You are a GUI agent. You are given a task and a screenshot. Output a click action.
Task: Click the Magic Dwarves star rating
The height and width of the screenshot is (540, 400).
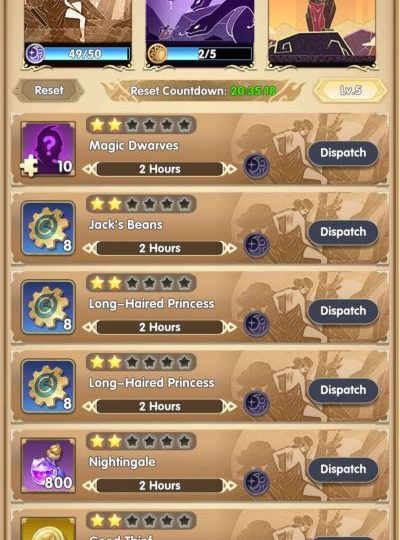pyautogui.click(x=141, y=125)
